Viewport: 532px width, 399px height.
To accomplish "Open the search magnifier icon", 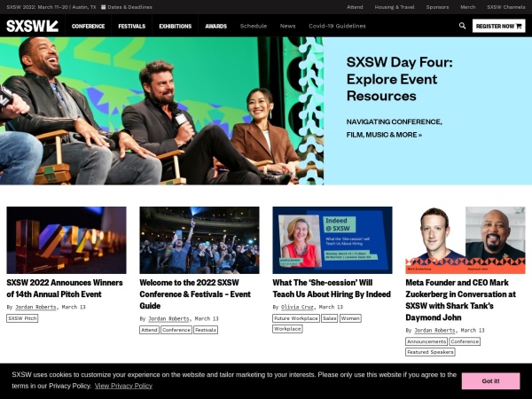I will 462,26.
